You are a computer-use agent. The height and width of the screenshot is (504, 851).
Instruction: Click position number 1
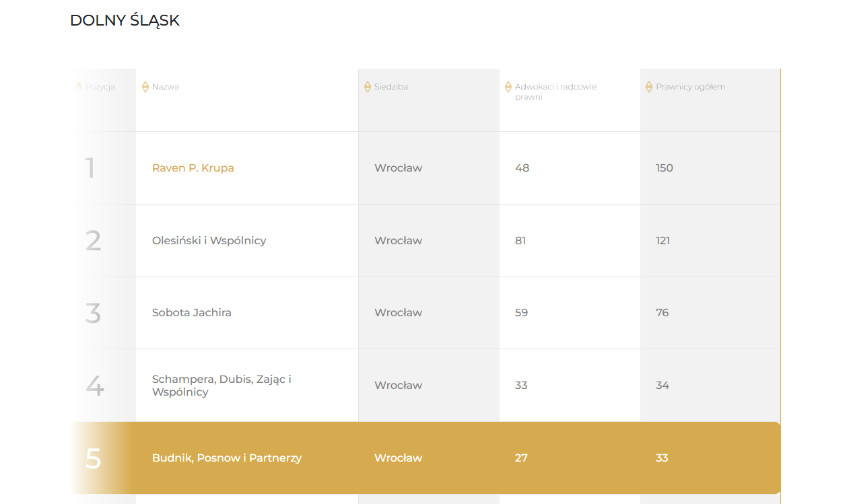point(90,168)
